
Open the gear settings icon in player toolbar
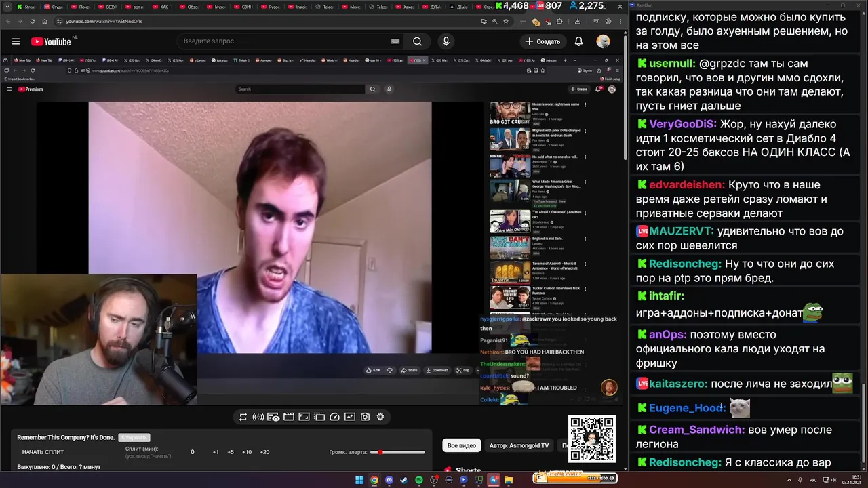tap(380, 417)
